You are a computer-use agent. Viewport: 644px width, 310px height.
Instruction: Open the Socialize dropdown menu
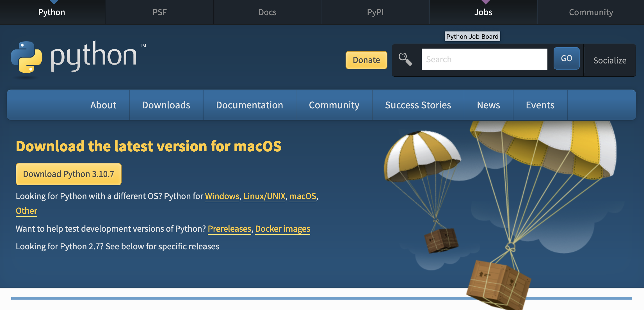pos(609,60)
